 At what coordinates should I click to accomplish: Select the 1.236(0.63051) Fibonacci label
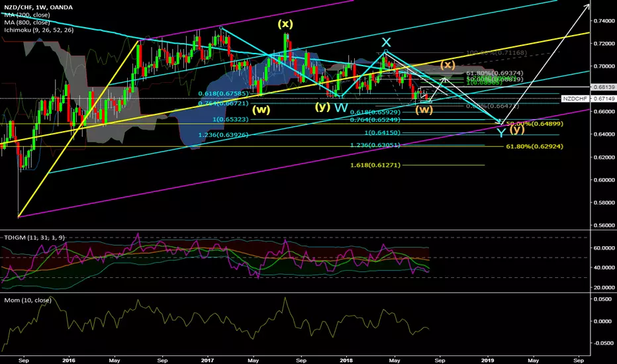click(375, 145)
